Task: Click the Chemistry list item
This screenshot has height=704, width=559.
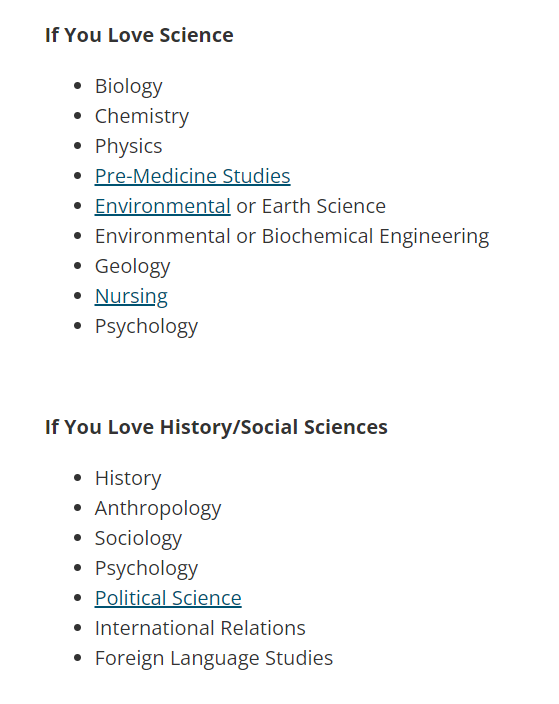Action: [x=142, y=116]
